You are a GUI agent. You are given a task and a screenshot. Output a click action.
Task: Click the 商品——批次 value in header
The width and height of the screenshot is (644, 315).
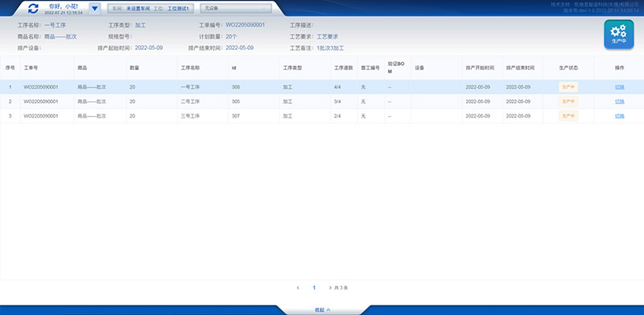[x=60, y=36]
